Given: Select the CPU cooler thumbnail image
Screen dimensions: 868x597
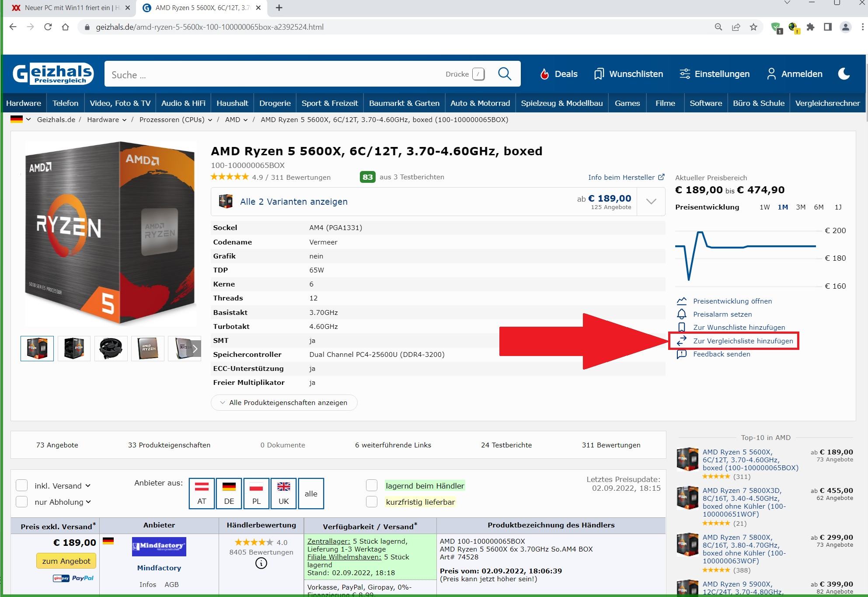Looking at the screenshot, I should click(x=111, y=348).
